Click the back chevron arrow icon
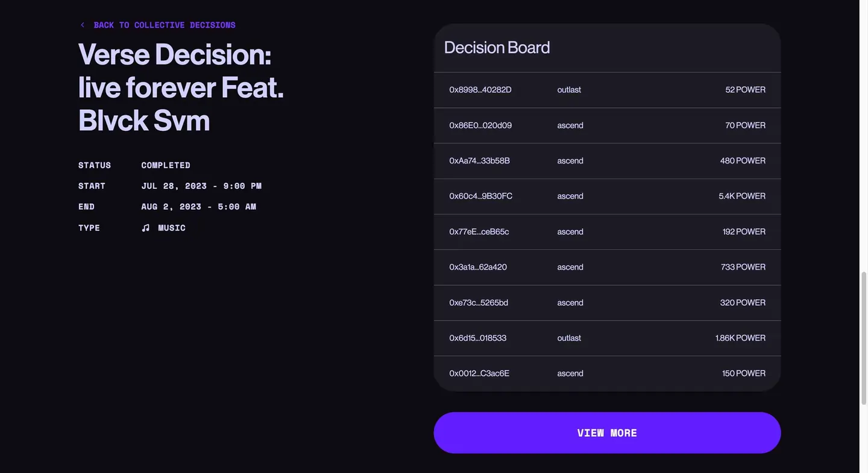This screenshot has width=868, height=473. pos(83,25)
